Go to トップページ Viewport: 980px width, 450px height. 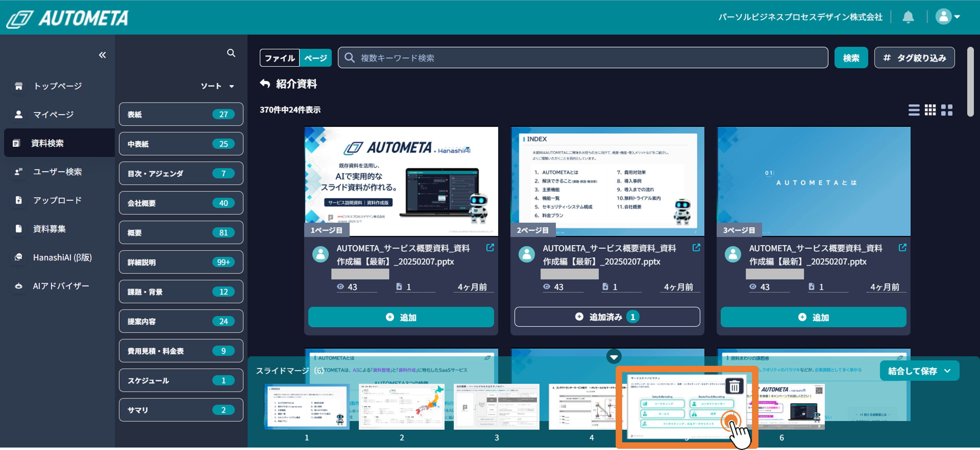pyautogui.click(x=58, y=86)
